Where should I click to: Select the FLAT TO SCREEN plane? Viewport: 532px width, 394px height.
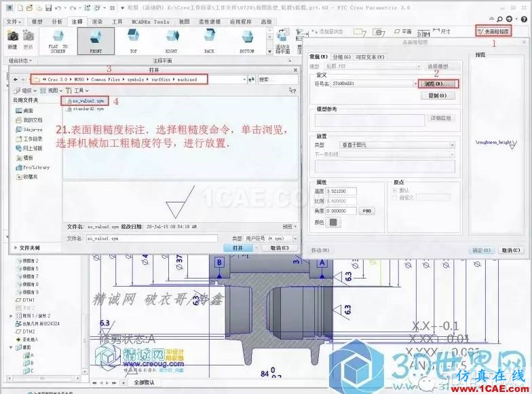pyautogui.click(x=58, y=41)
